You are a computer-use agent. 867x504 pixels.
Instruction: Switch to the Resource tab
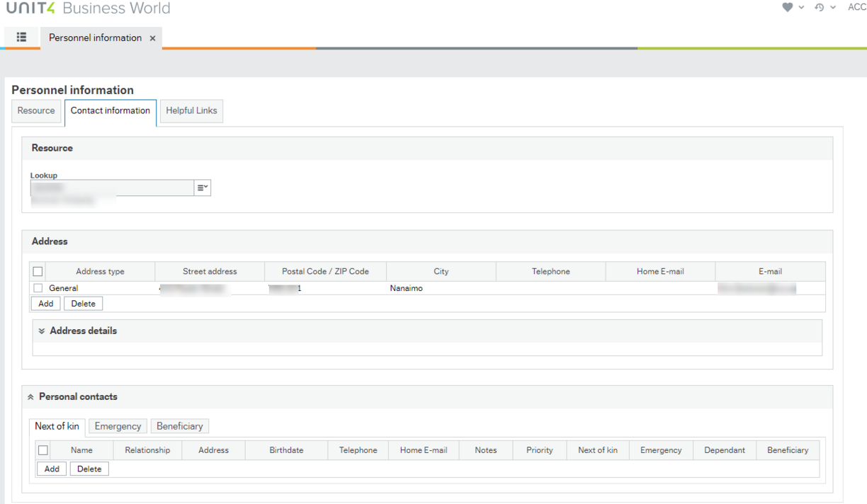36,111
